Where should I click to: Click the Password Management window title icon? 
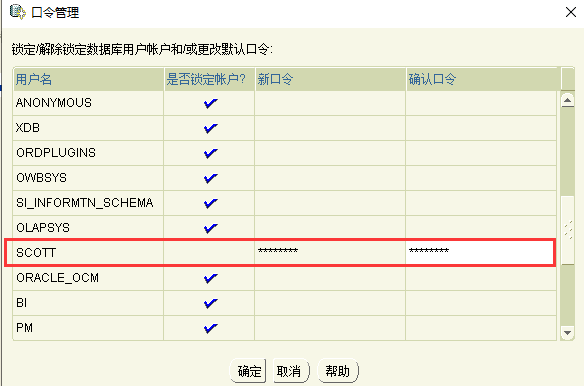[x=18, y=12]
